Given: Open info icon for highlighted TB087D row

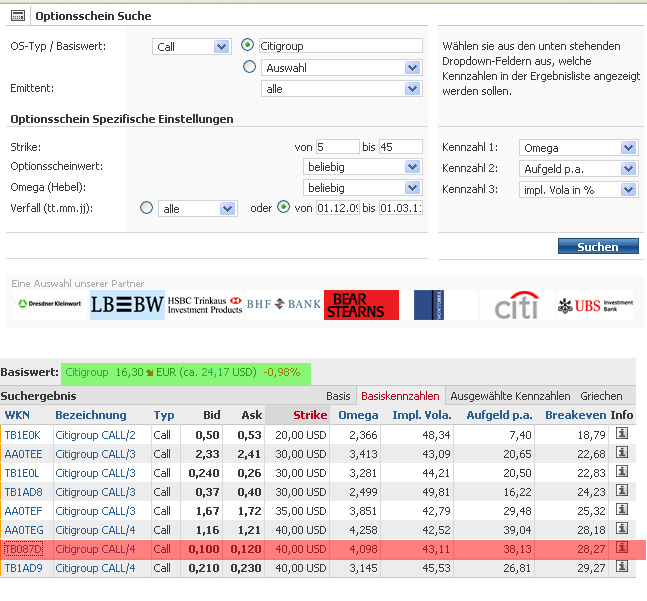Looking at the screenshot, I should tap(621, 549).
